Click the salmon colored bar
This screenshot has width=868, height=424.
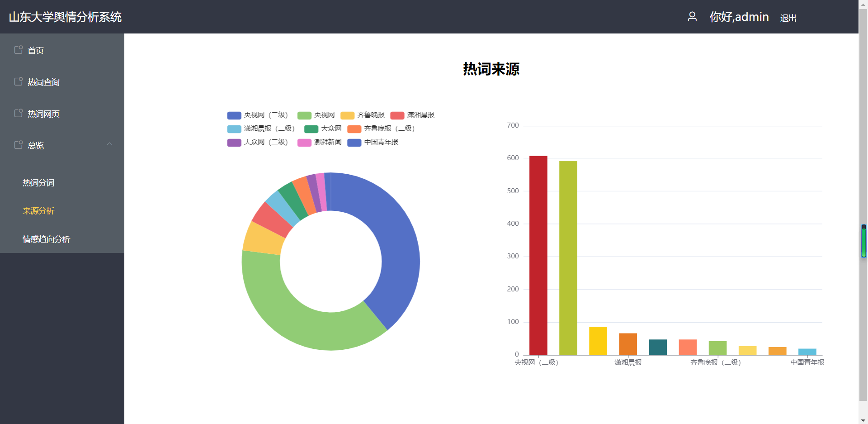(x=688, y=347)
